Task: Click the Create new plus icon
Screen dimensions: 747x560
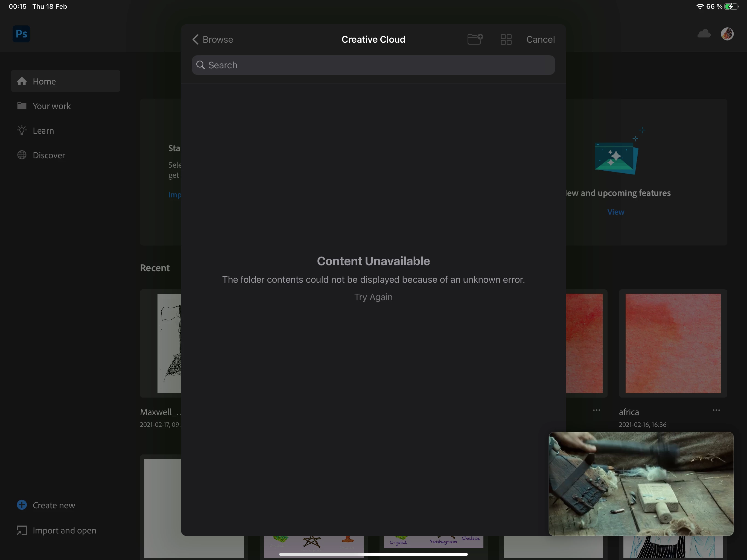Action: (22, 505)
